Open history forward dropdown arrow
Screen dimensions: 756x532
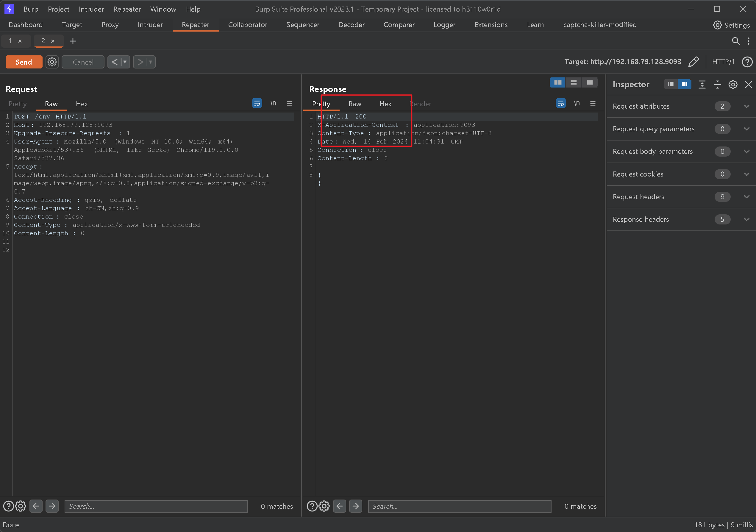tap(151, 62)
